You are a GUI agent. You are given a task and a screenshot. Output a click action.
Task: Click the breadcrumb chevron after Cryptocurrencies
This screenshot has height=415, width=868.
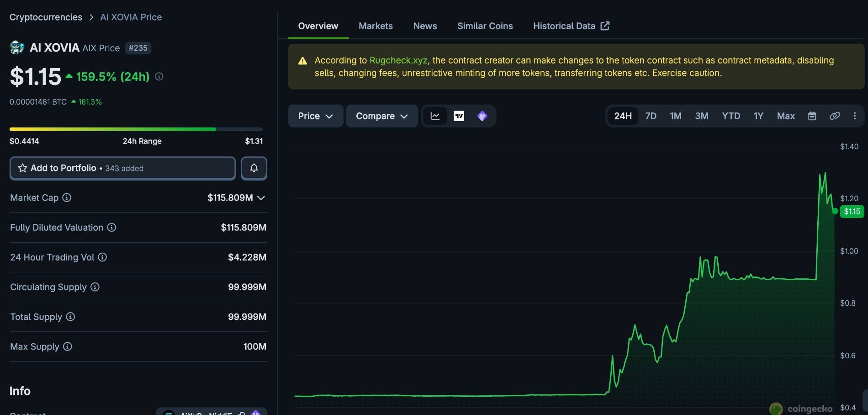[x=91, y=17]
